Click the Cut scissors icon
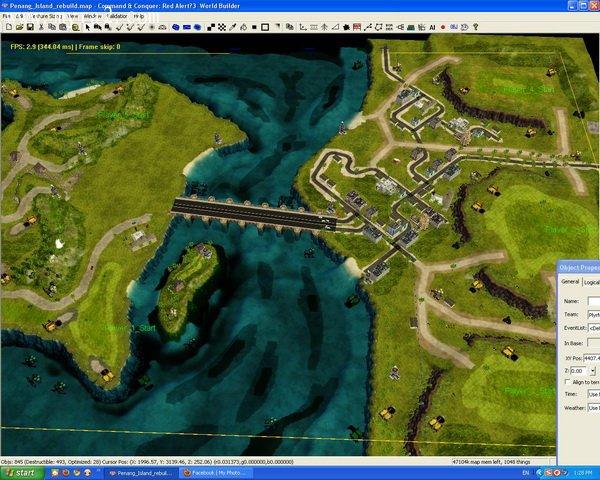Screen dimensions: 600x480 [x=41, y=27]
